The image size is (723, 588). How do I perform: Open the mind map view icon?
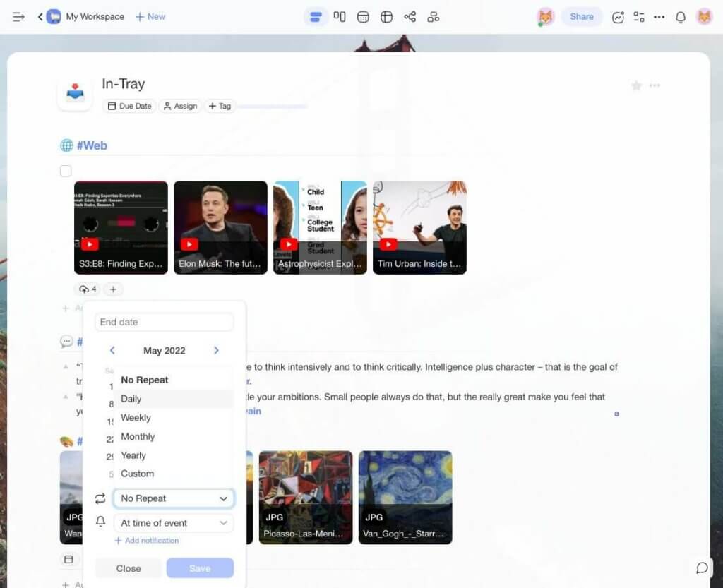[410, 17]
